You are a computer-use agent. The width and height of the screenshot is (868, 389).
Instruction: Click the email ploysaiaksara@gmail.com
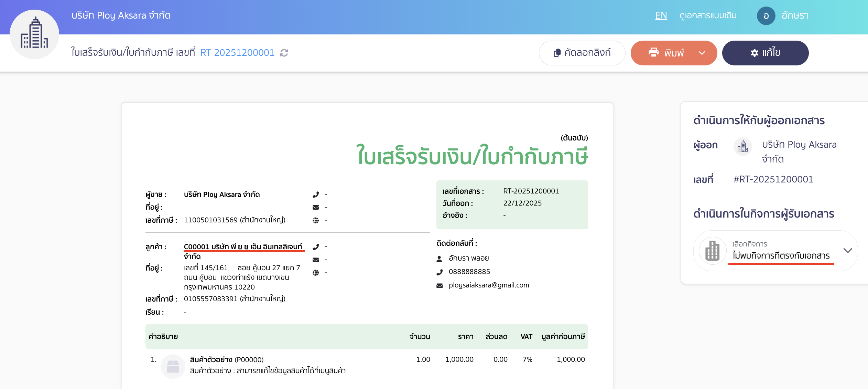click(489, 285)
